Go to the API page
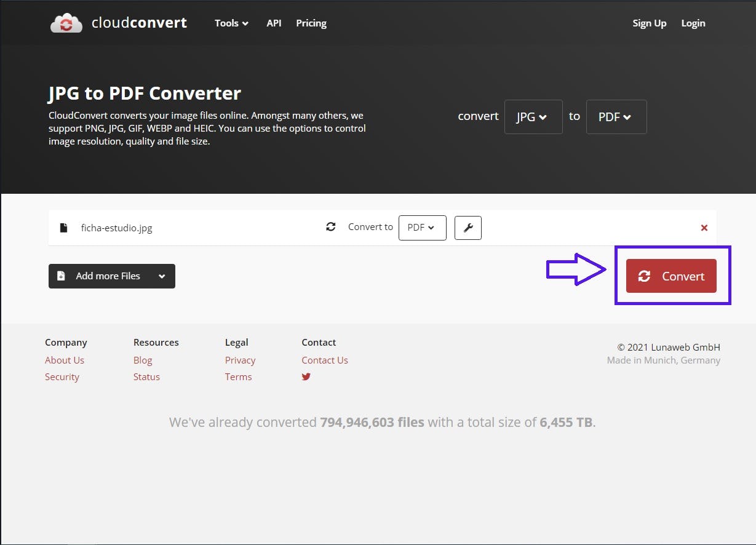The width and height of the screenshot is (756, 545). (x=274, y=23)
